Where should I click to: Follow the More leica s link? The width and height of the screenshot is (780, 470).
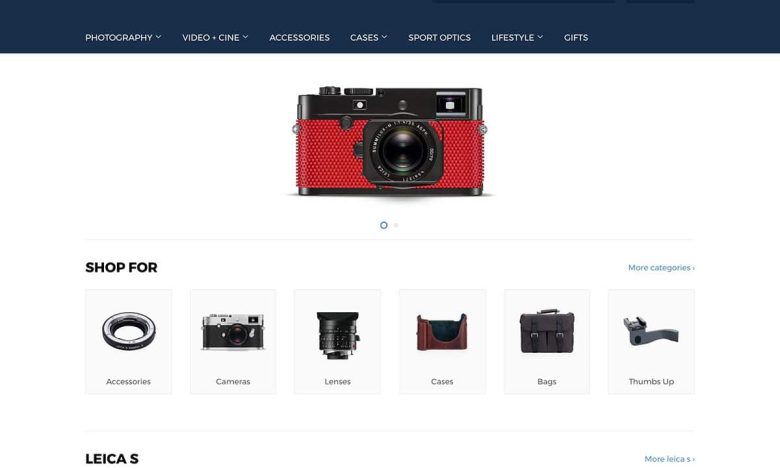(x=670, y=459)
